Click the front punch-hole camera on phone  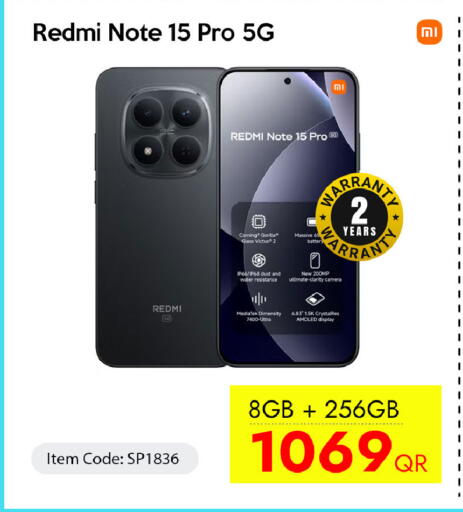coord(287,81)
